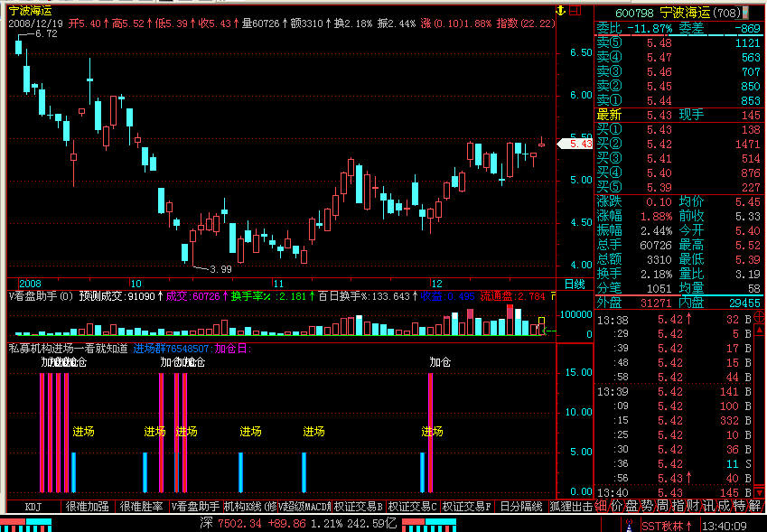
Task: Select the 周 tab in side panel
Action: pyautogui.click(x=662, y=506)
